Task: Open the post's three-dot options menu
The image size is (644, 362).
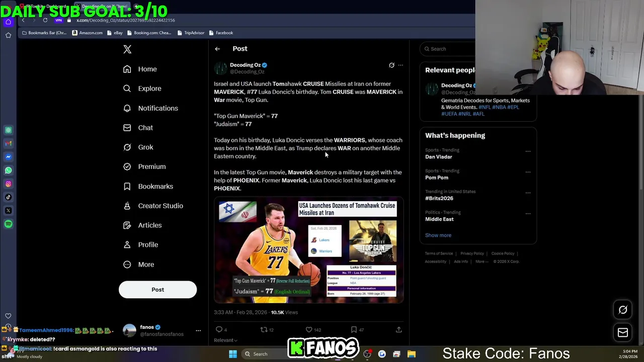Action: [x=400, y=65]
